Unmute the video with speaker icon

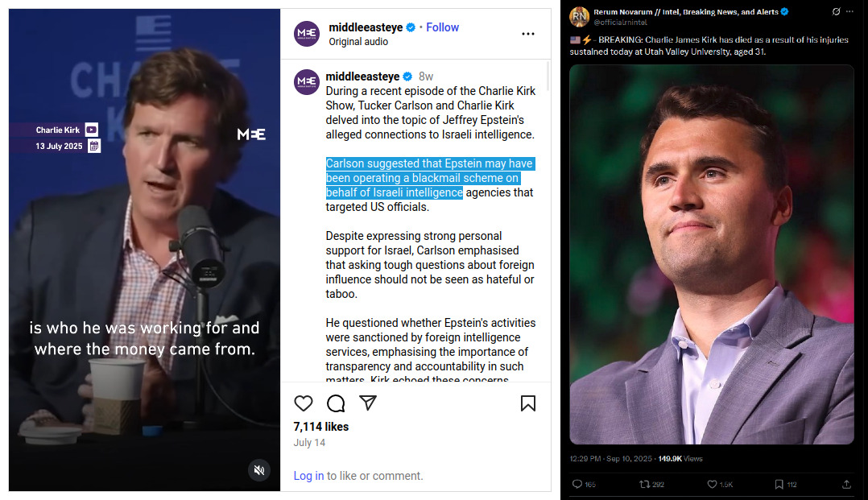point(258,470)
